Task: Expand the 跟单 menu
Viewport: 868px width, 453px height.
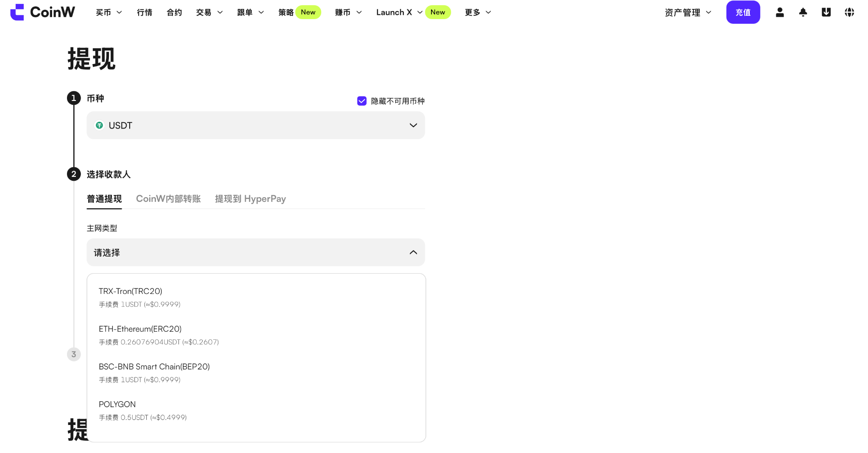Action: click(x=250, y=12)
